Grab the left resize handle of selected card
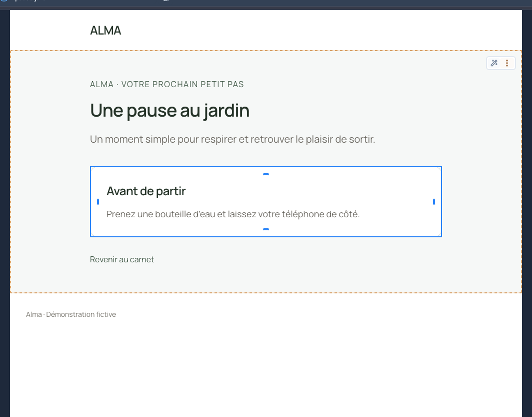Viewport: 532px width, 417px height. pyautogui.click(x=98, y=202)
